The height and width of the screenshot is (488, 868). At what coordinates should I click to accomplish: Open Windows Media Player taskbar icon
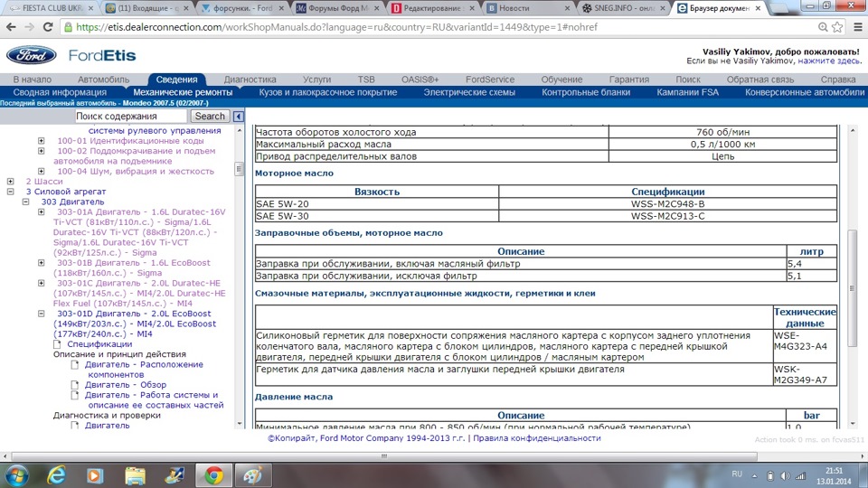coord(95,475)
